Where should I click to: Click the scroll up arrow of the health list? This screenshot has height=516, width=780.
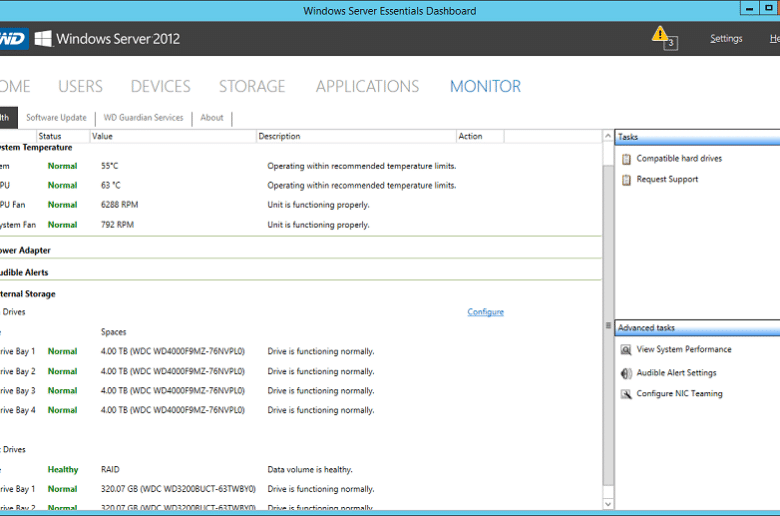click(608, 136)
